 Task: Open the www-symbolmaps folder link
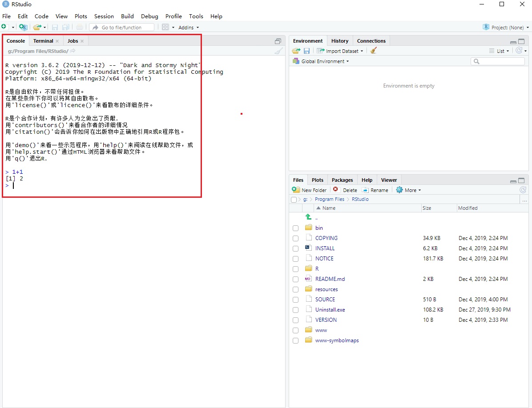(337, 341)
